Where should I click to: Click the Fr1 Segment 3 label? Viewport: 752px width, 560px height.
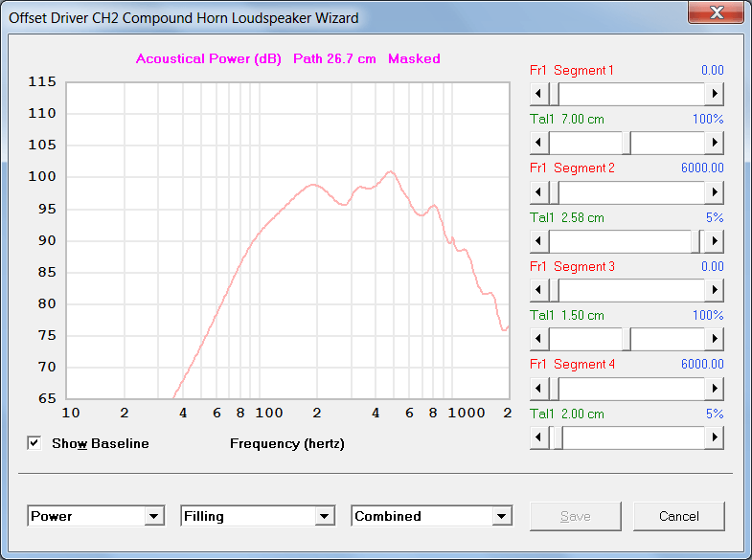point(572,266)
